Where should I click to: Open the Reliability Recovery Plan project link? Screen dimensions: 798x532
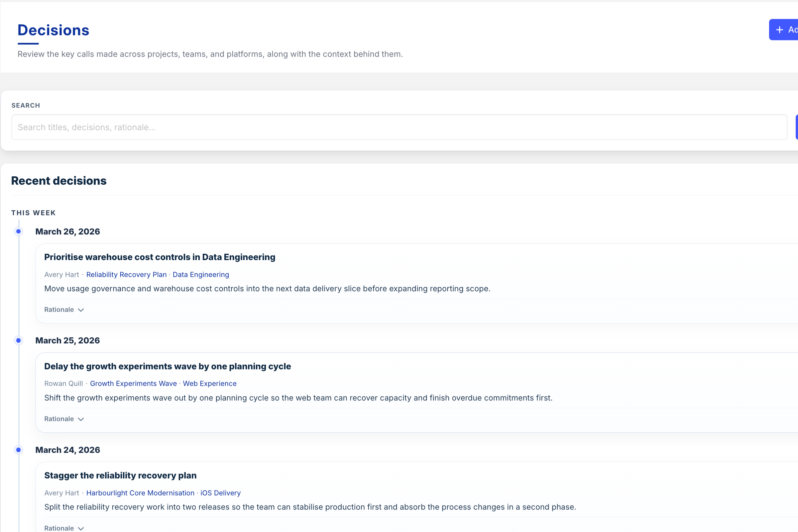pyautogui.click(x=126, y=275)
